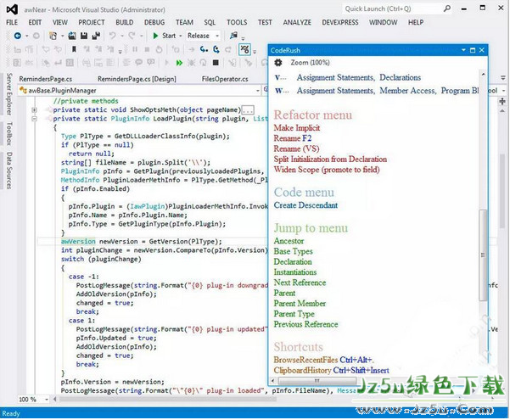Click Widen Scope (promote to field) link

327,170
